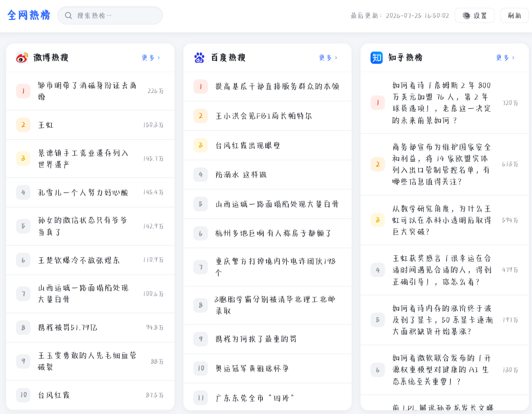The height and width of the screenshot is (414, 532).
Task: Open Baidu topic 携程为何挨了最重的罚
Action: [267, 339]
